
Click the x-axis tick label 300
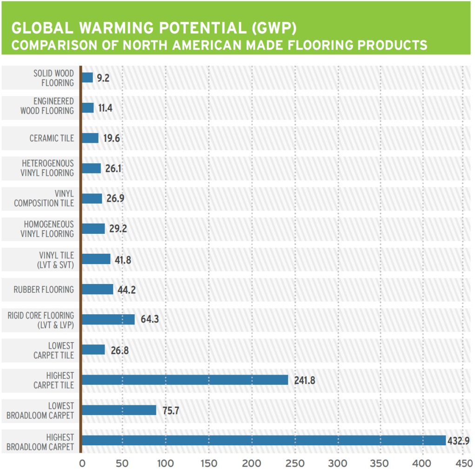[x=337, y=463]
